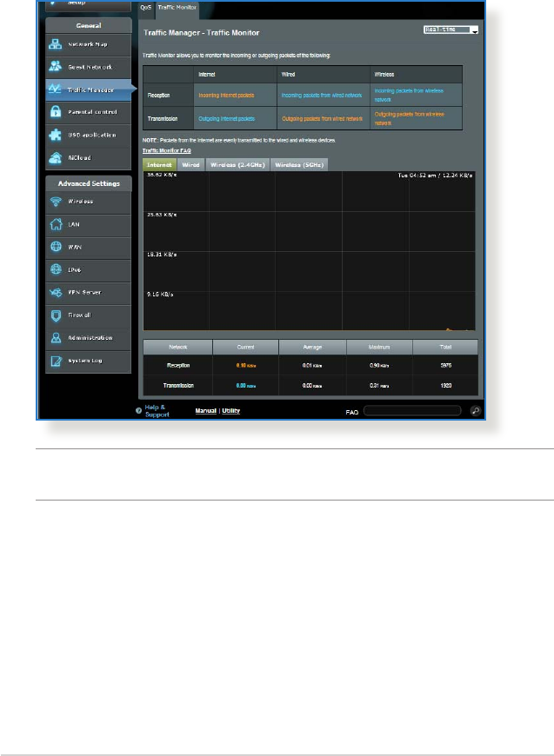Viewport: 554px width, 756px height.
Task: Switch to the Wired graph tab
Action: (190, 165)
